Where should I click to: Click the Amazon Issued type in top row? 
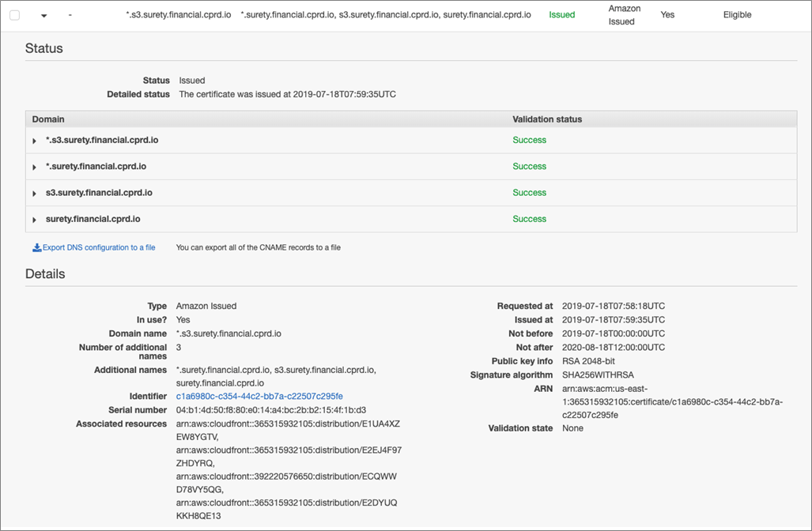624,15
